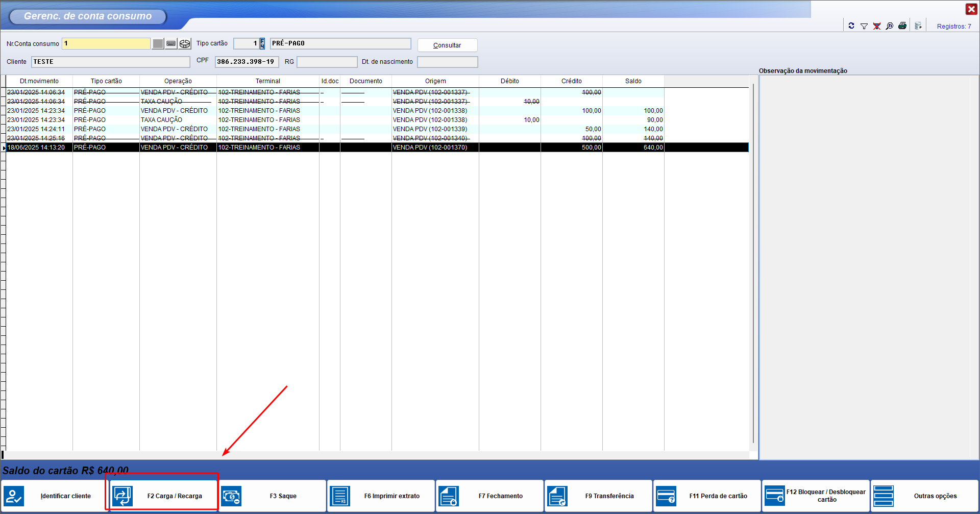Click the funnel filter icon
Image resolution: width=980 pixels, height=514 pixels.
point(864,26)
